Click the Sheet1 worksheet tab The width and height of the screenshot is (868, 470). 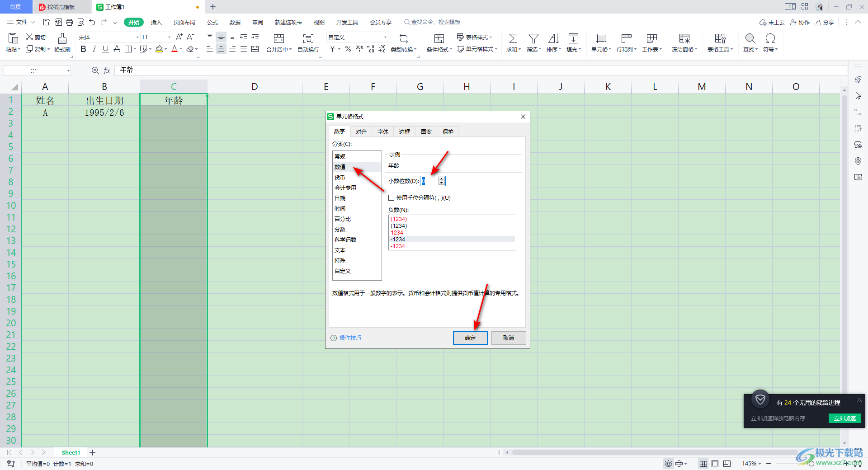point(71,452)
